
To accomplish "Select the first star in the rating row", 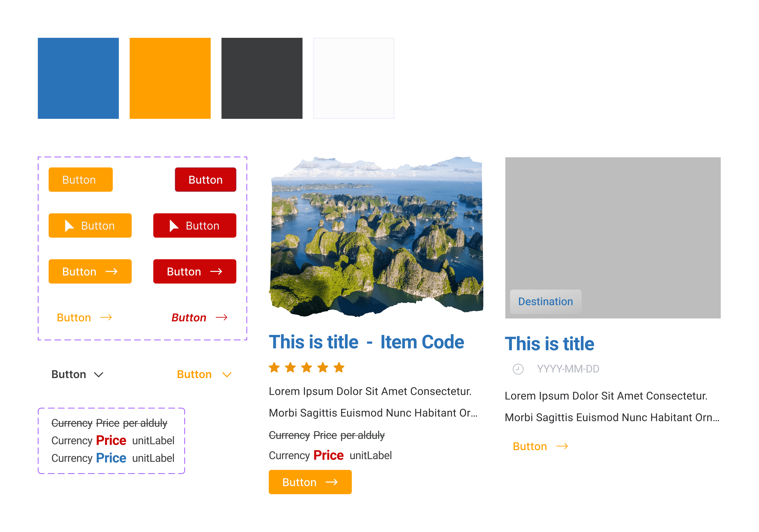I will (274, 367).
